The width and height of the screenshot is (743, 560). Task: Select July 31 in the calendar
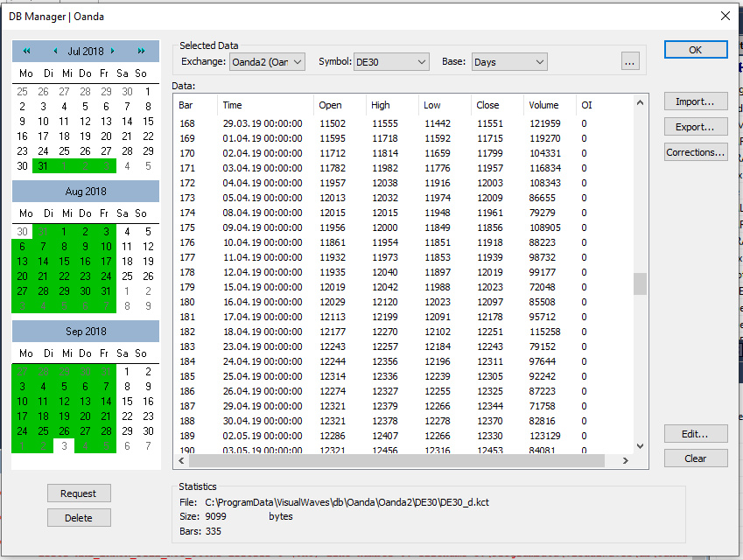[43, 166]
